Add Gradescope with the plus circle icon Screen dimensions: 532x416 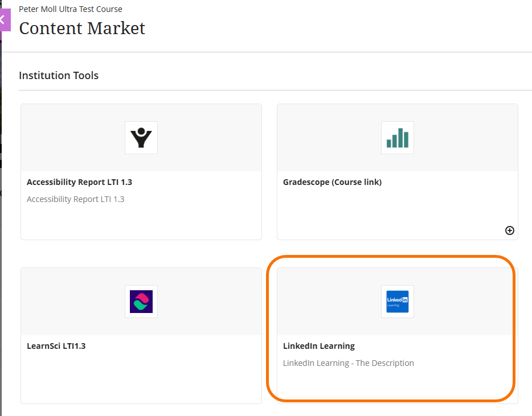point(510,230)
